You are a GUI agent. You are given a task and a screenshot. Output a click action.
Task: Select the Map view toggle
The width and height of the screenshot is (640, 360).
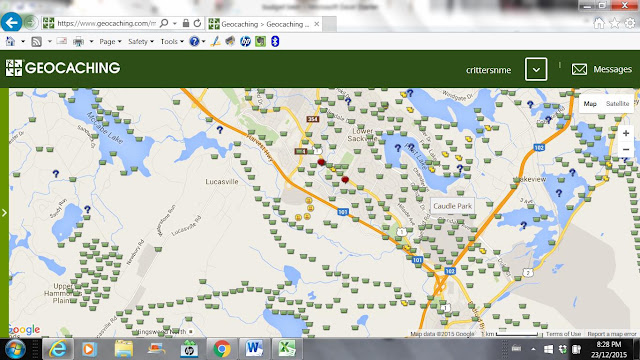590,104
